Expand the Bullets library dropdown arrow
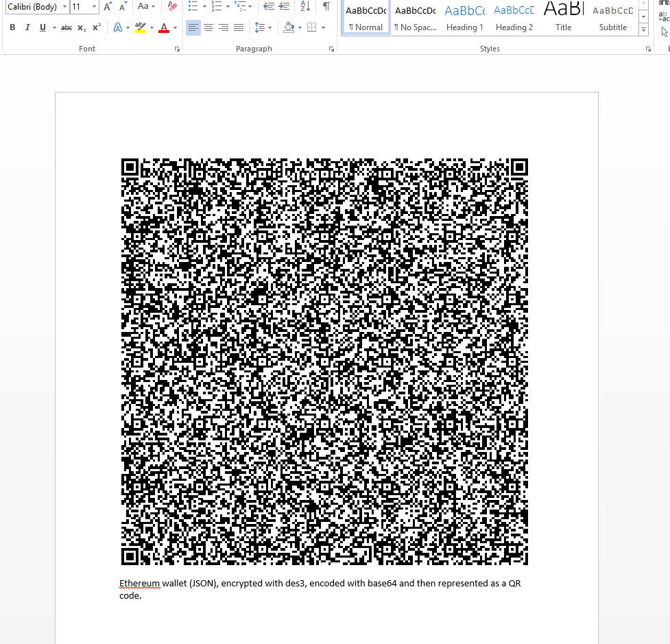Screen dimensions: 670x644 click(x=204, y=6)
